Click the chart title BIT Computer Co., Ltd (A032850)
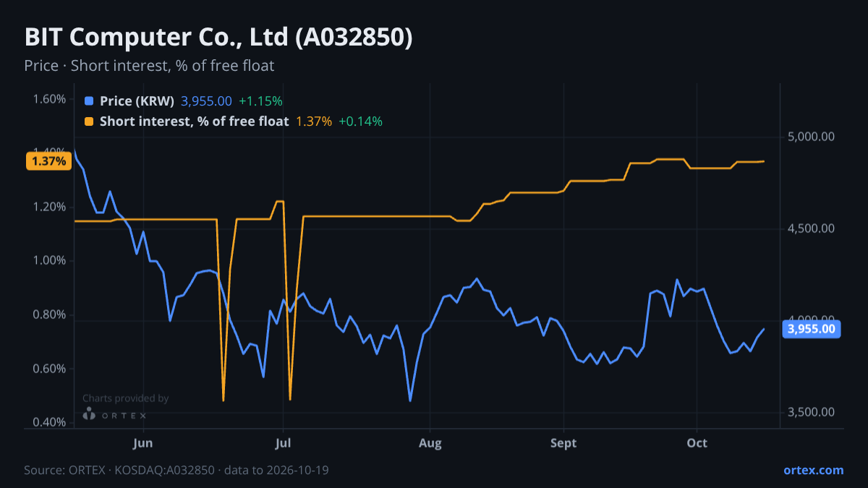The width and height of the screenshot is (868, 488). (x=218, y=38)
